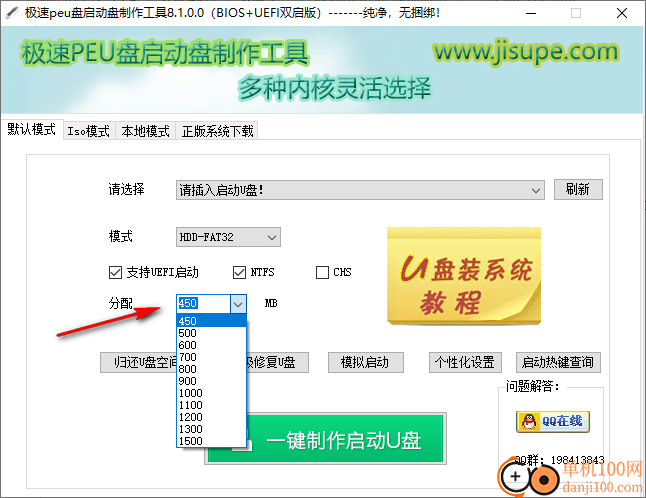The height and width of the screenshot is (498, 646).
Task: Expand the 请插入启动U盘 drive dropdown
Action: (360, 190)
